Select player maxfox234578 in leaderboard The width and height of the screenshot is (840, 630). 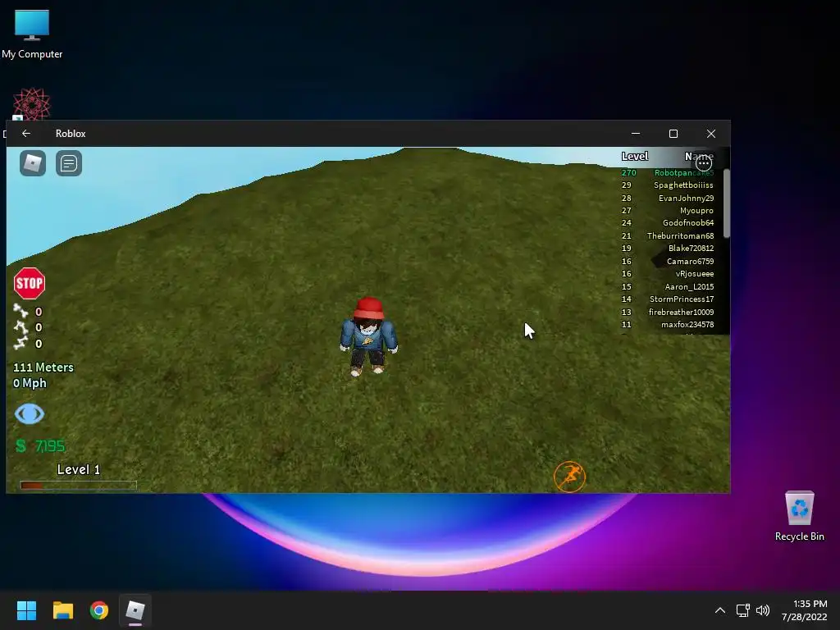pos(687,325)
